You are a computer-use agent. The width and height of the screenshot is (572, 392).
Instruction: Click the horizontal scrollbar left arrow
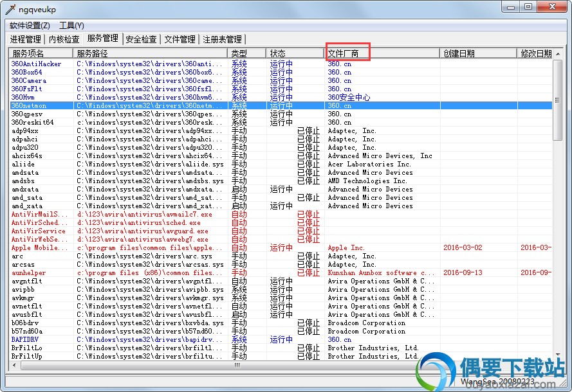pos(15,365)
